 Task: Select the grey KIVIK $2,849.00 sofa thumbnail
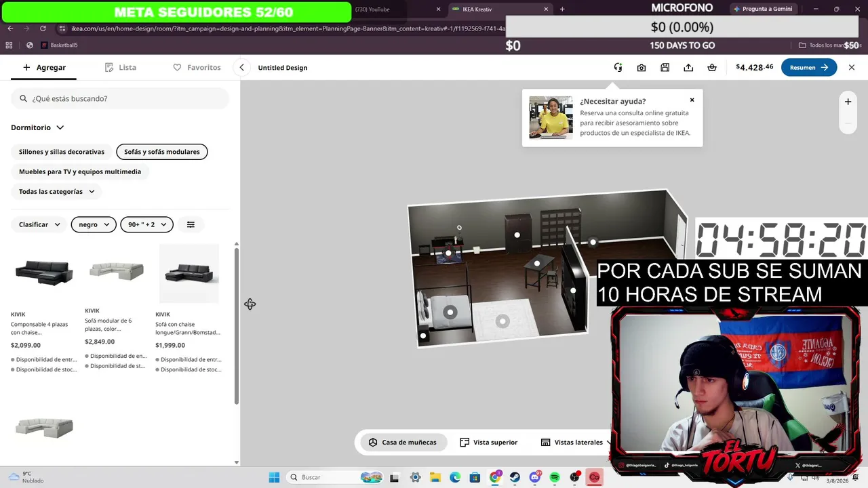(x=117, y=270)
